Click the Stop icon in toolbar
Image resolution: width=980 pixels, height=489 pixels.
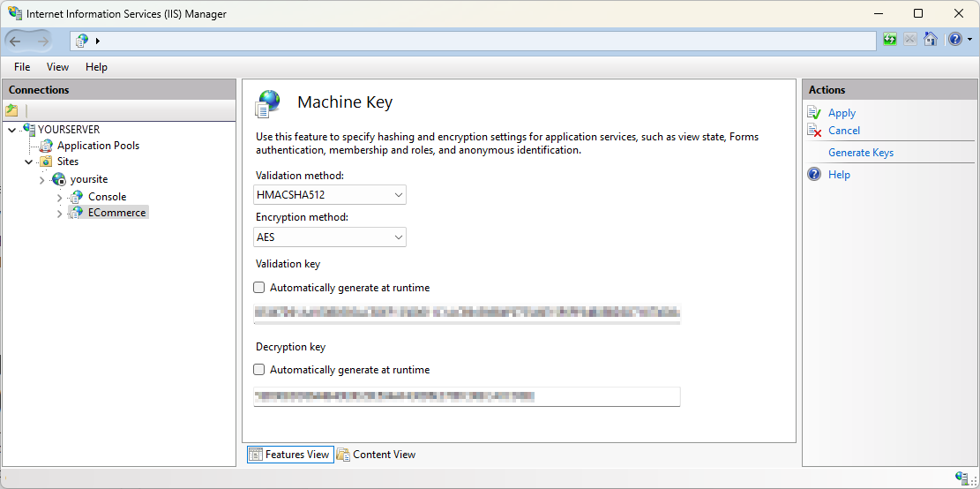pyautogui.click(x=910, y=40)
